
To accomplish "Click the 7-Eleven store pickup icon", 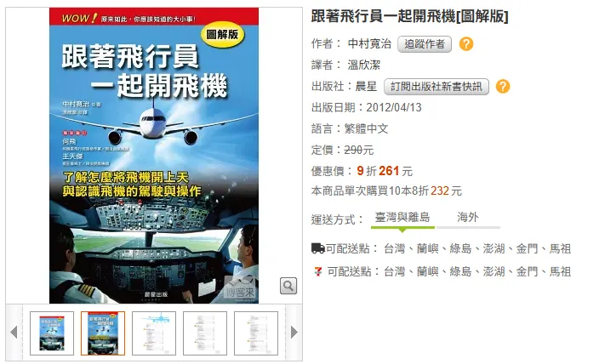I will point(318,271).
